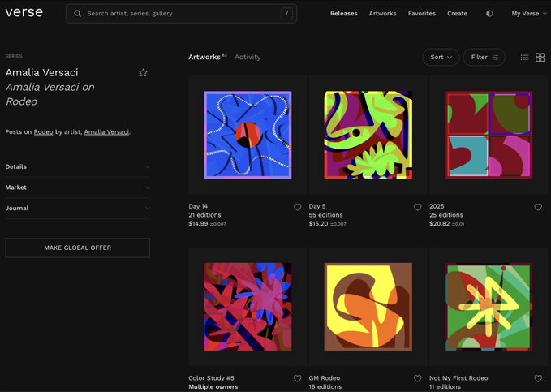The width and height of the screenshot is (551, 392).
Task: Focus the search artist, series, gallery field
Action: tap(181, 14)
